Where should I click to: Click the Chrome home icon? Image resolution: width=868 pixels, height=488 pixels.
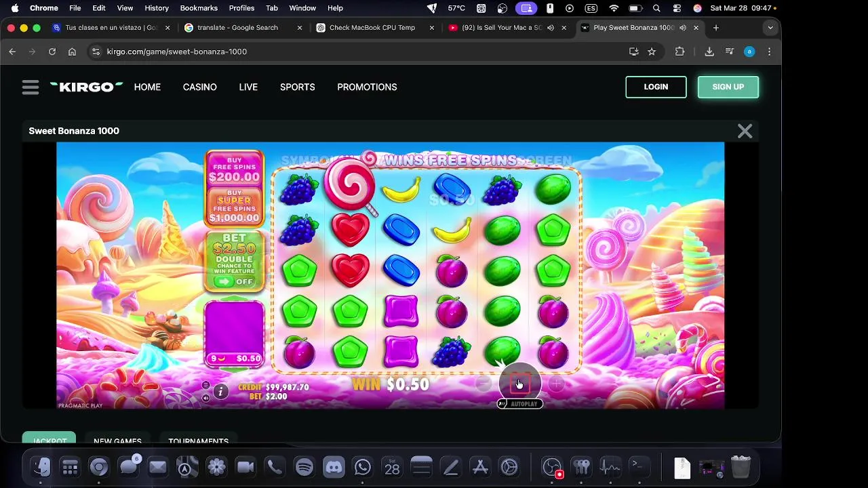click(72, 52)
